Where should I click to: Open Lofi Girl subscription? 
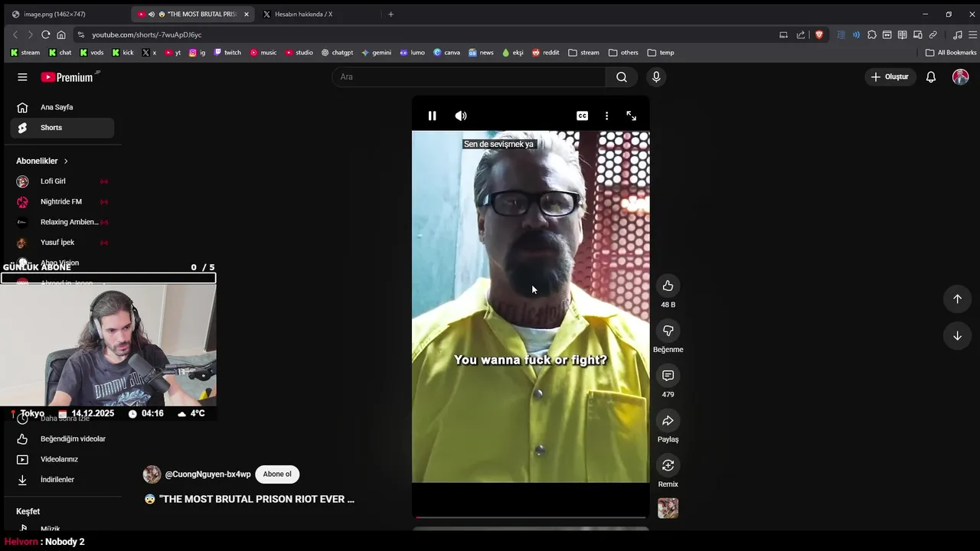(x=62, y=181)
